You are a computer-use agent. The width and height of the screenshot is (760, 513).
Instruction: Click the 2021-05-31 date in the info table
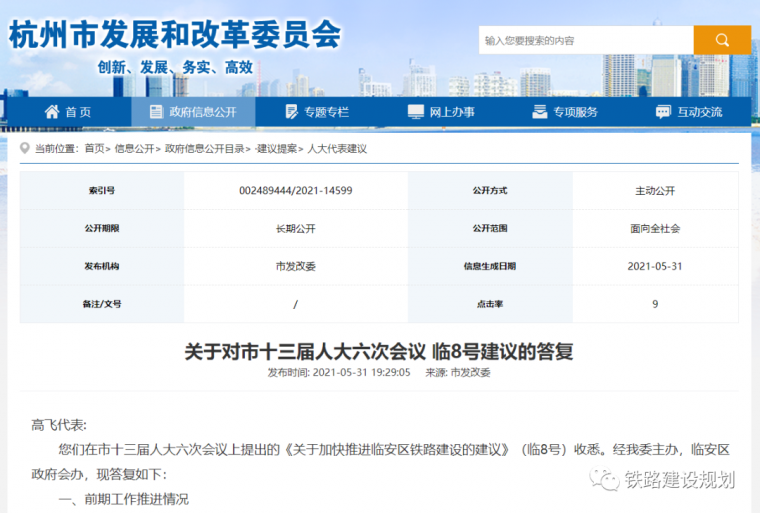coord(655,266)
